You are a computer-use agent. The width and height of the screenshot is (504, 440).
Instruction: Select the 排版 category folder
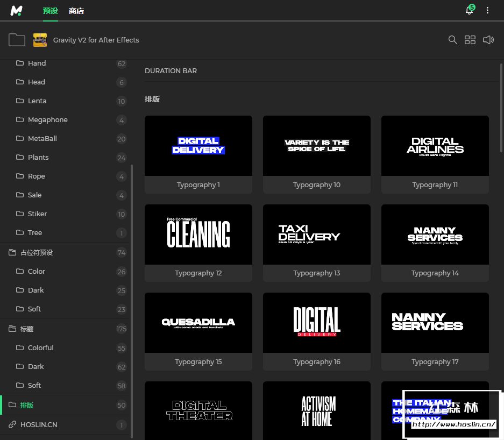pos(27,405)
